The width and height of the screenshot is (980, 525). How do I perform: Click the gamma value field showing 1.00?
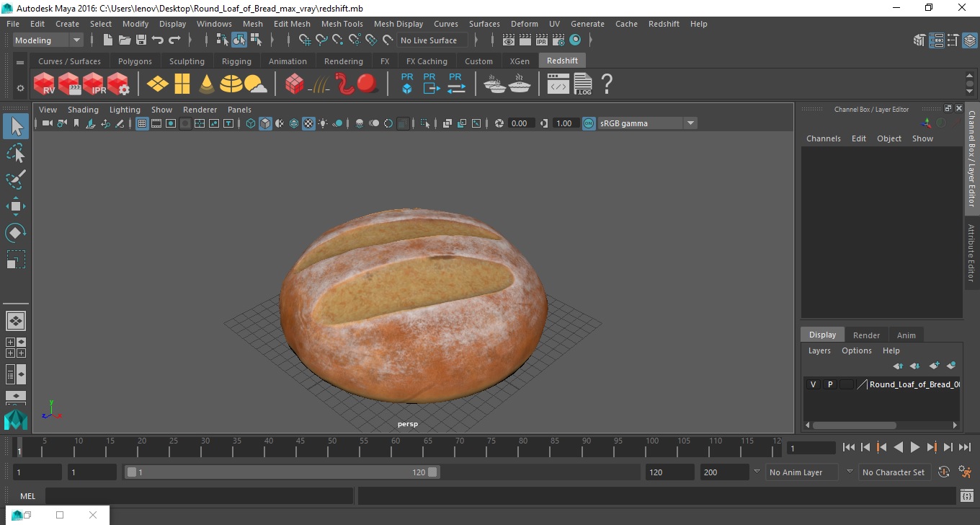(x=565, y=123)
